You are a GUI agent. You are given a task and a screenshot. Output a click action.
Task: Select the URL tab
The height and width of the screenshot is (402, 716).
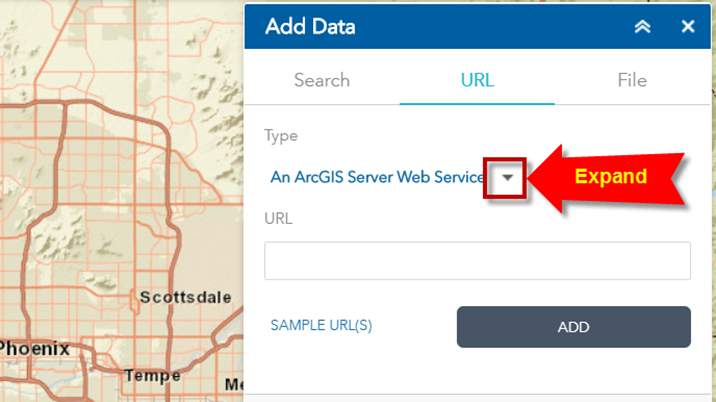pos(477,80)
